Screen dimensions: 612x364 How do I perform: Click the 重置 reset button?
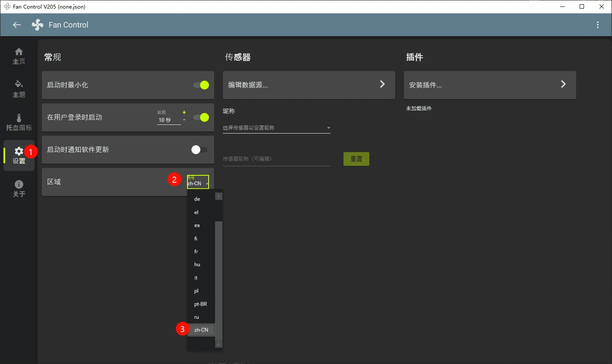point(356,159)
